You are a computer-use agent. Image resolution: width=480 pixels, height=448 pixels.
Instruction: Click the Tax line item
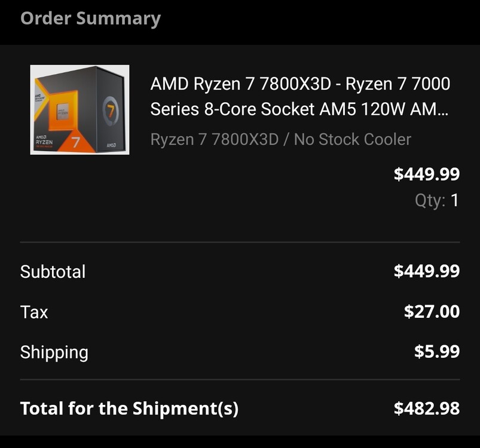pos(33,312)
